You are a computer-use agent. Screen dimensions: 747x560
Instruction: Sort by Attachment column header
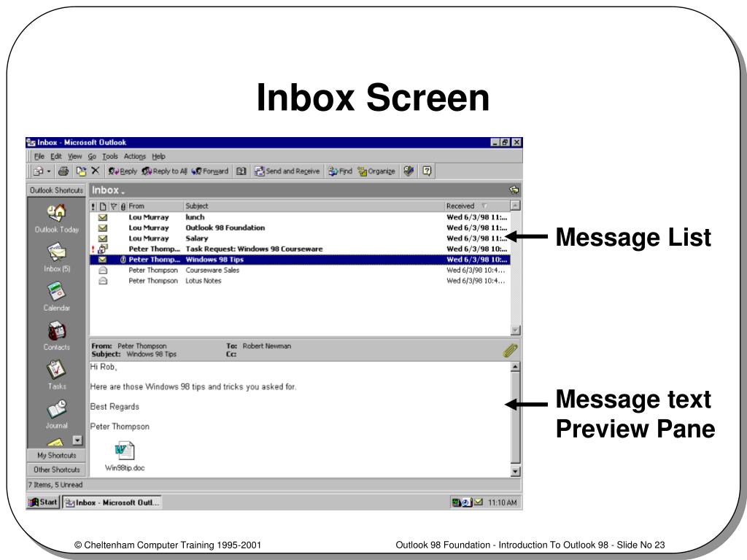click(x=123, y=206)
